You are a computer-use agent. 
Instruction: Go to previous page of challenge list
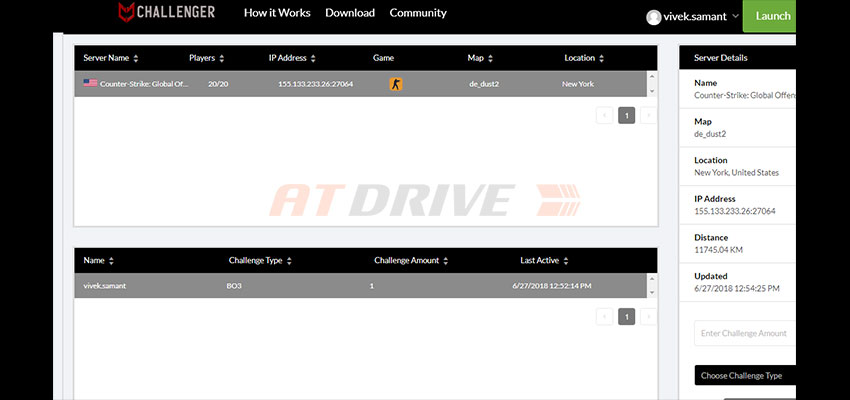coord(604,317)
